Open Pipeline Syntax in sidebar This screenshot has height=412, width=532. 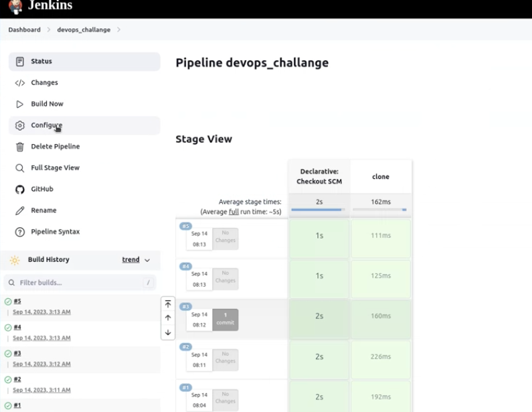click(84, 232)
